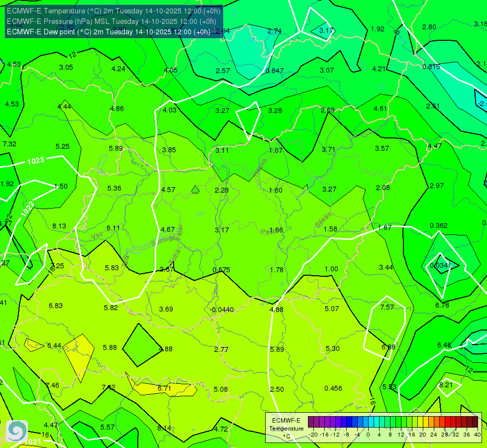Click the dew point value 3.69
Screen dimensions: 487x448
pyautogui.click(x=166, y=309)
